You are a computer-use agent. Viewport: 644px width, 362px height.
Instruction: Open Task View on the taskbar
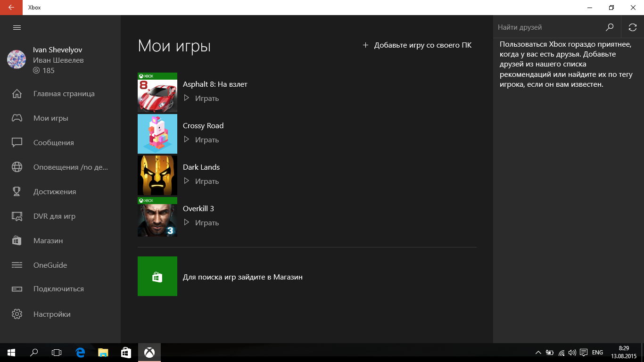[x=57, y=353]
